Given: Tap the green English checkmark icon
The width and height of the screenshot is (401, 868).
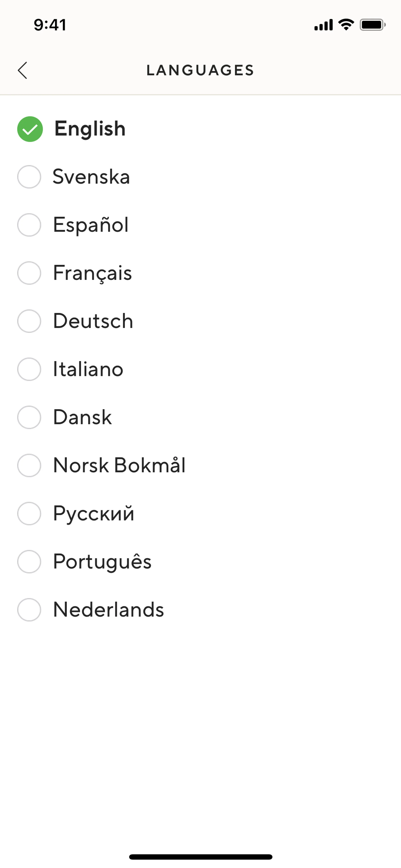Looking at the screenshot, I should (x=30, y=129).
